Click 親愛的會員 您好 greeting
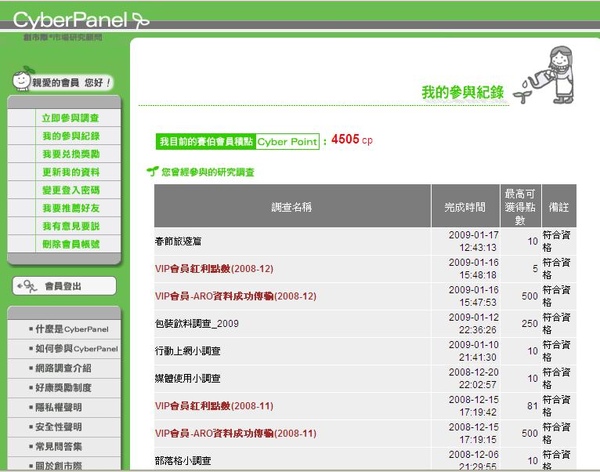The image size is (600, 472). 71,83
